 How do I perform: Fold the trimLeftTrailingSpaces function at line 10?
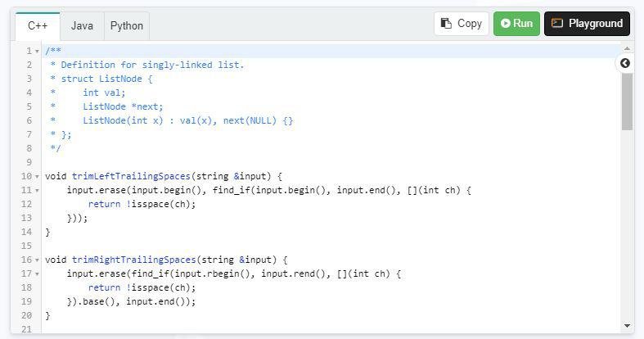tap(38, 177)
